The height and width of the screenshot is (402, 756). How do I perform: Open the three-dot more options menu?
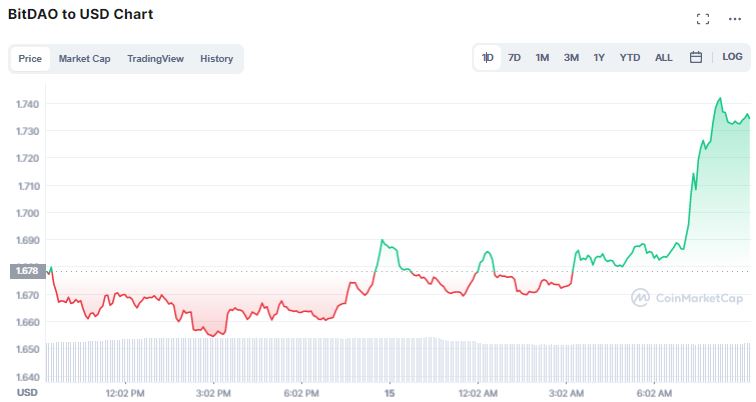click(735, 19)
